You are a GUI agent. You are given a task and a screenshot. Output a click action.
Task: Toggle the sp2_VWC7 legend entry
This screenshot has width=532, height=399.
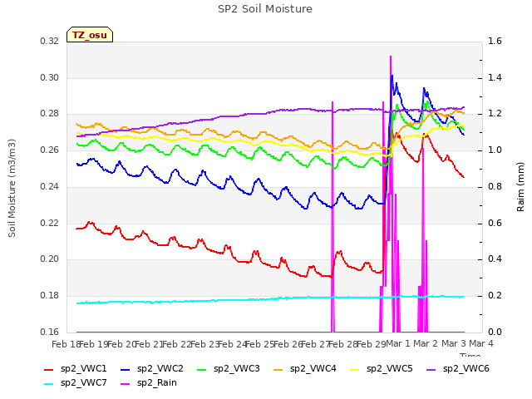tap(76, 383)
